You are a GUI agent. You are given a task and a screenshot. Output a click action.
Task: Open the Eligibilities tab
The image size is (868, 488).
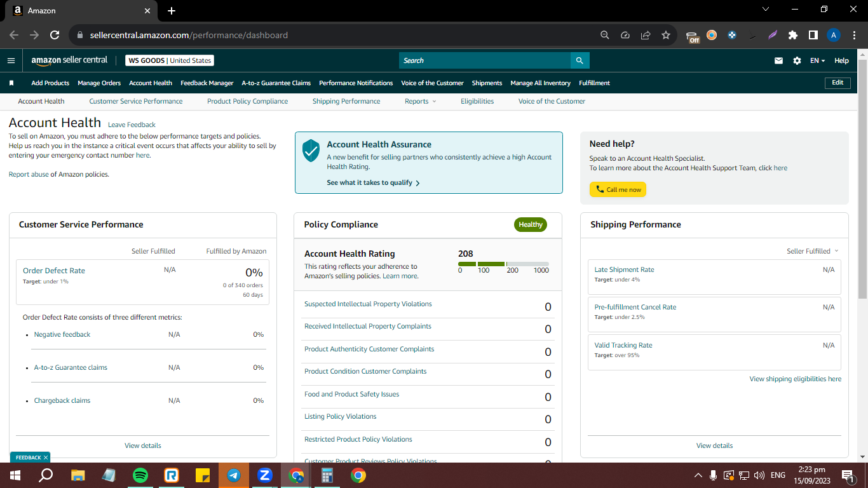pyautogui.click(x=477, y=101)
